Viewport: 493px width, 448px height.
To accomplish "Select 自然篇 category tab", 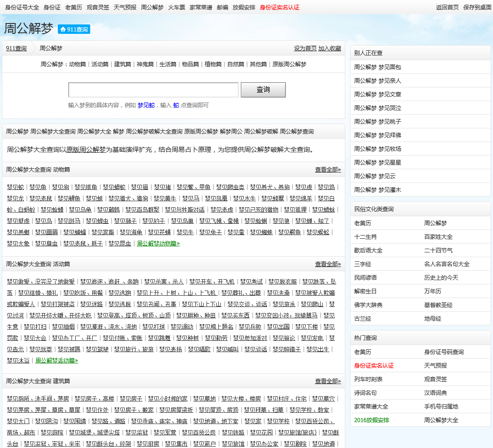I will click(x=236, y=64).
